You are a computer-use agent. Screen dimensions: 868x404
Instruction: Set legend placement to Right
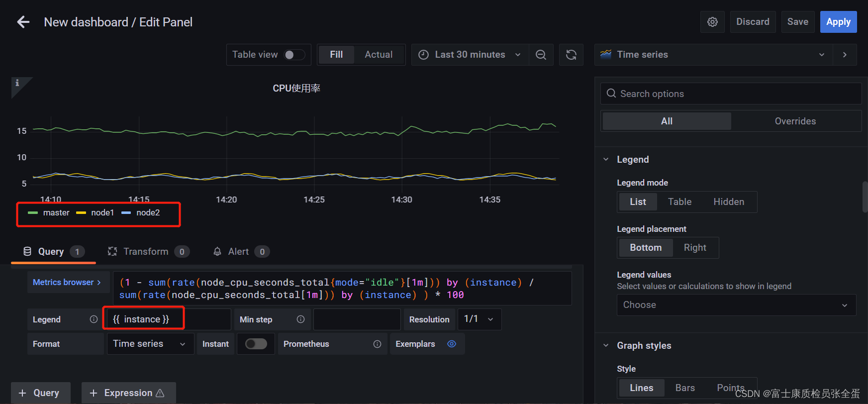coord(695,248)
